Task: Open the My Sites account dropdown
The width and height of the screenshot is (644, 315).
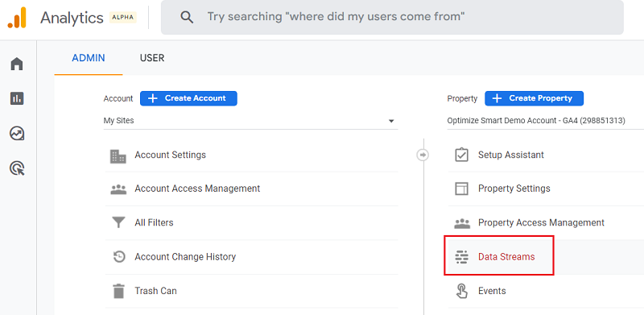Action: 250,121
